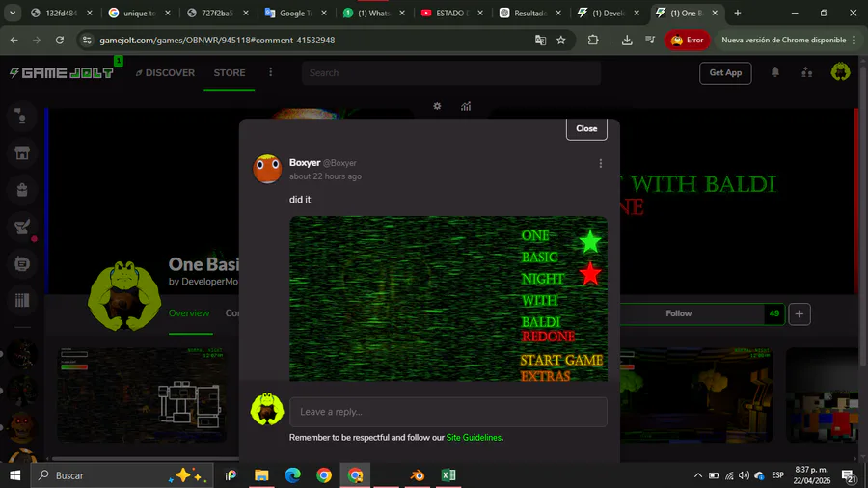Click the Leave a reply field

click(x=448, y=412)
